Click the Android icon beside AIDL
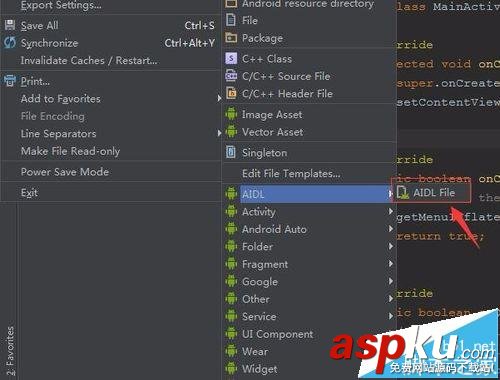This screenshot has height=380, width=500. [231, 194]
